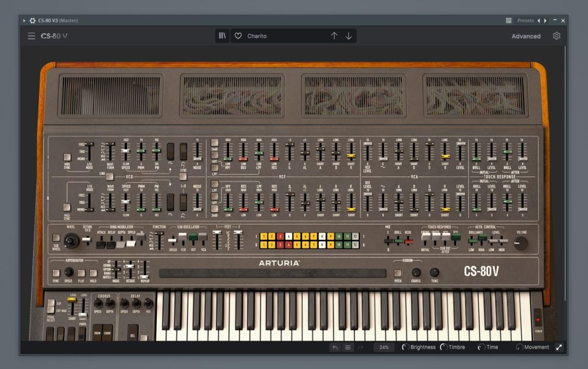Image resolution: width=588 pixels, height=369 pixels.
Task: Click the Ribbon Tune knob
Action: [434, 272]
